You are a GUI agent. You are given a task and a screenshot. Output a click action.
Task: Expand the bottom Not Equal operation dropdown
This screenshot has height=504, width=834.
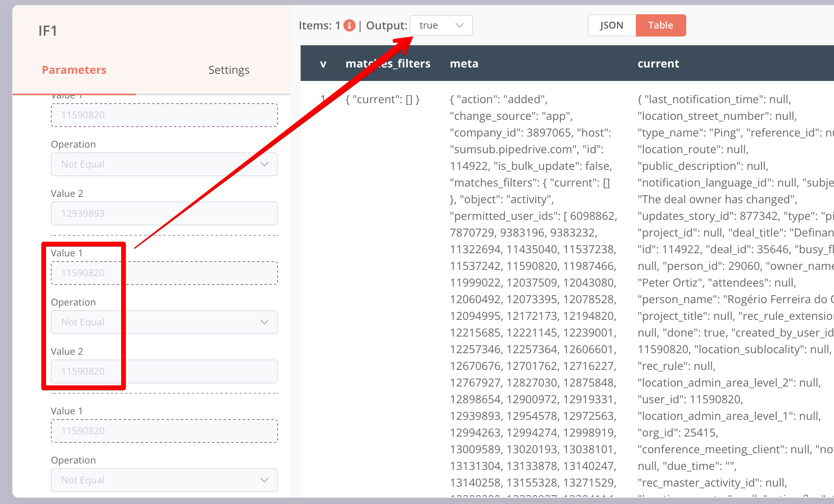[164, 480]
